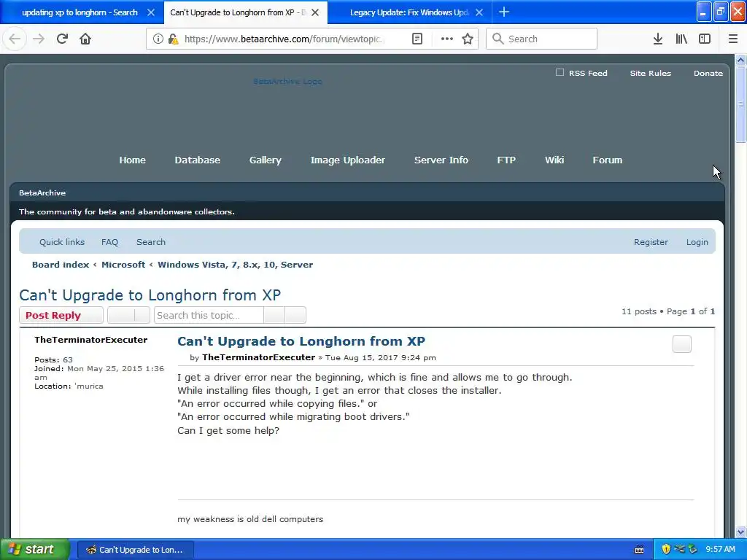Click the topic heading 'Can't Upgrade to Longhorn from XP'
747x560 pixels.
150,295
